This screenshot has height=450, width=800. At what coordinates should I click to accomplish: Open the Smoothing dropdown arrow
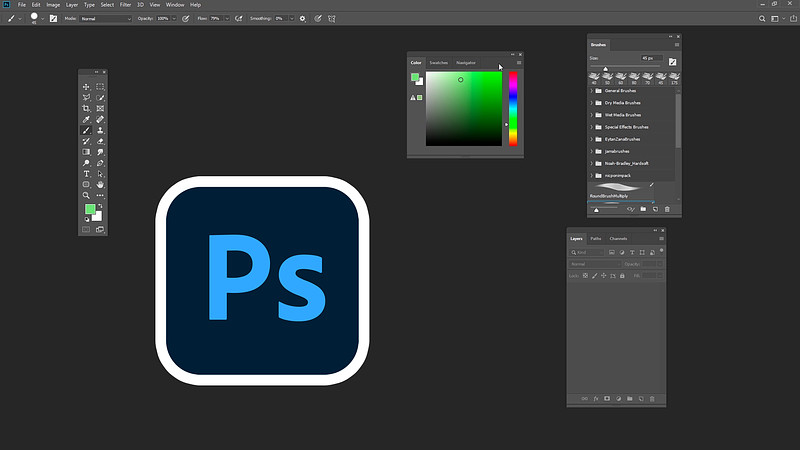292,18
